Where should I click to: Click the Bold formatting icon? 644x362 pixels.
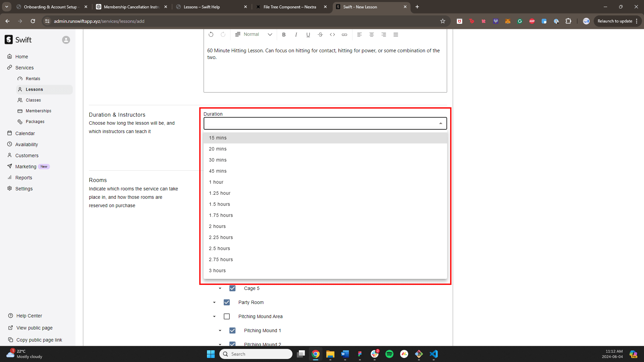coord(284,35)
